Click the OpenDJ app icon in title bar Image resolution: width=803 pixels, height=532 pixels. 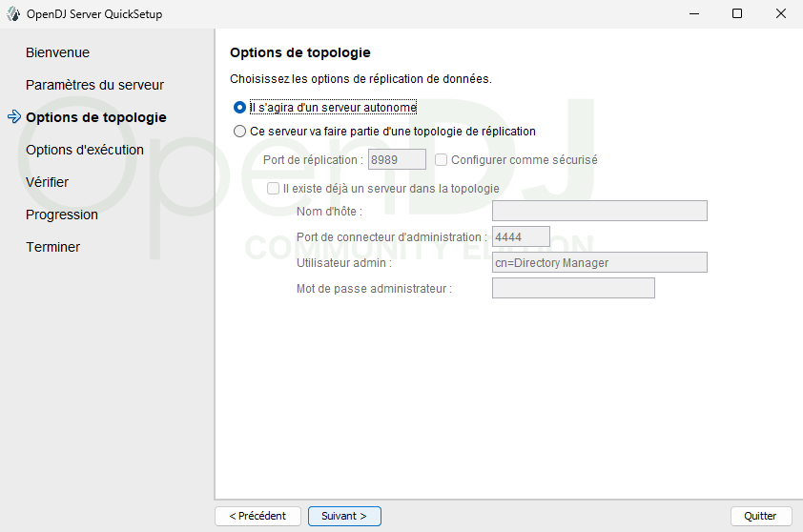coord(13,14)
